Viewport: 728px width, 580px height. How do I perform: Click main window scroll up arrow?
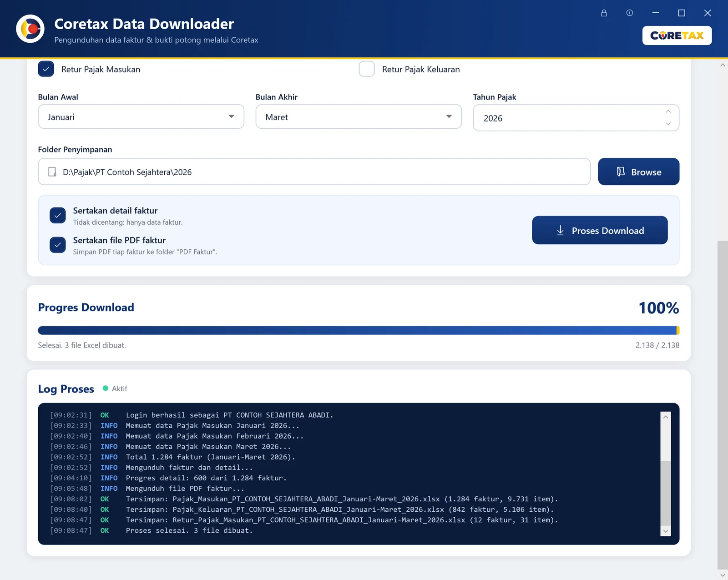[x=723, y=65]
